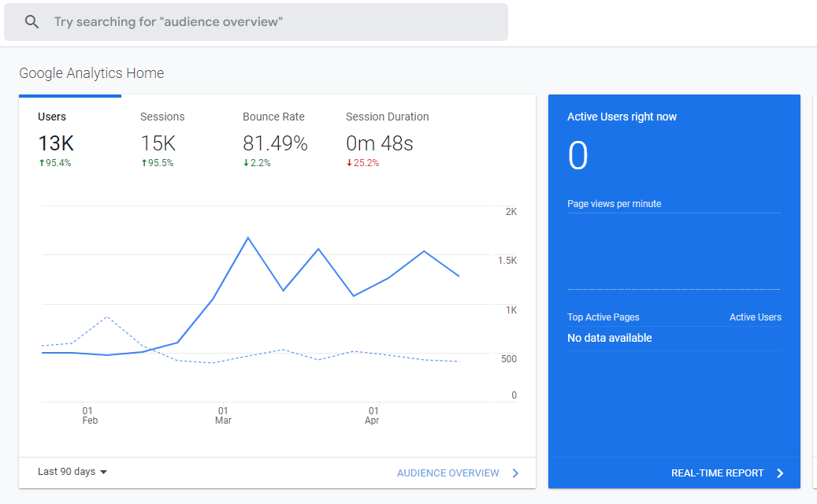This screenshot has width=817, height=504.
Task: Click the 95.4% users change indicator
Action: tap(54, 163)
